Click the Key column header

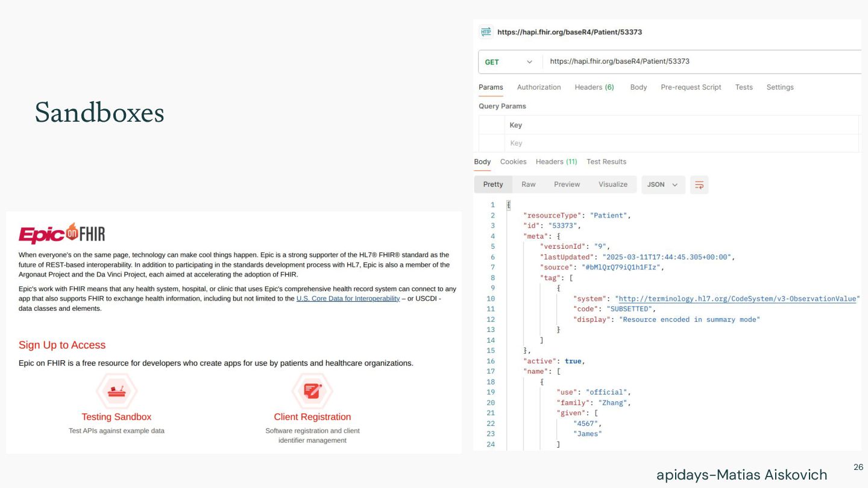(516, 125)
